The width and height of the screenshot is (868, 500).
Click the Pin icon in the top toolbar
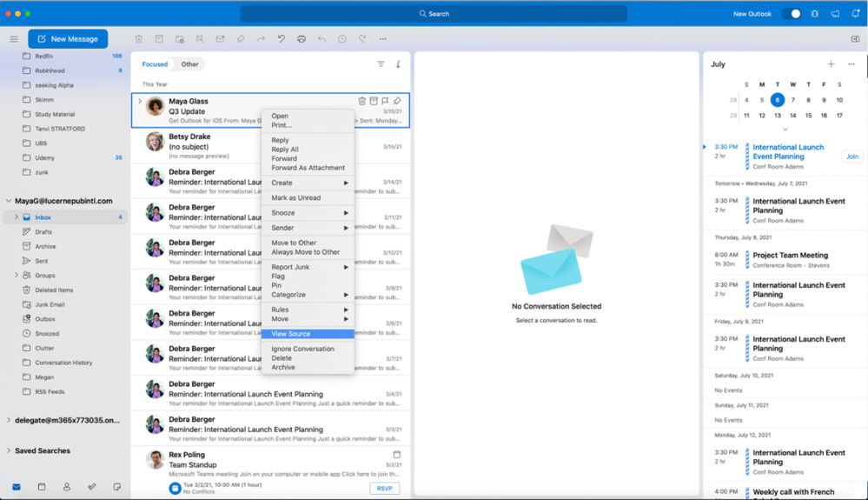click(241, 39)
